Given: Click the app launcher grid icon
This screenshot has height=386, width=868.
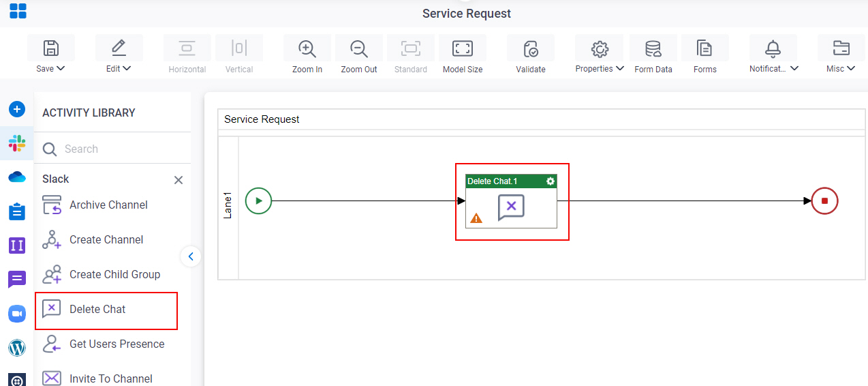Looking at the screenshot, I should tap(18, 11).
